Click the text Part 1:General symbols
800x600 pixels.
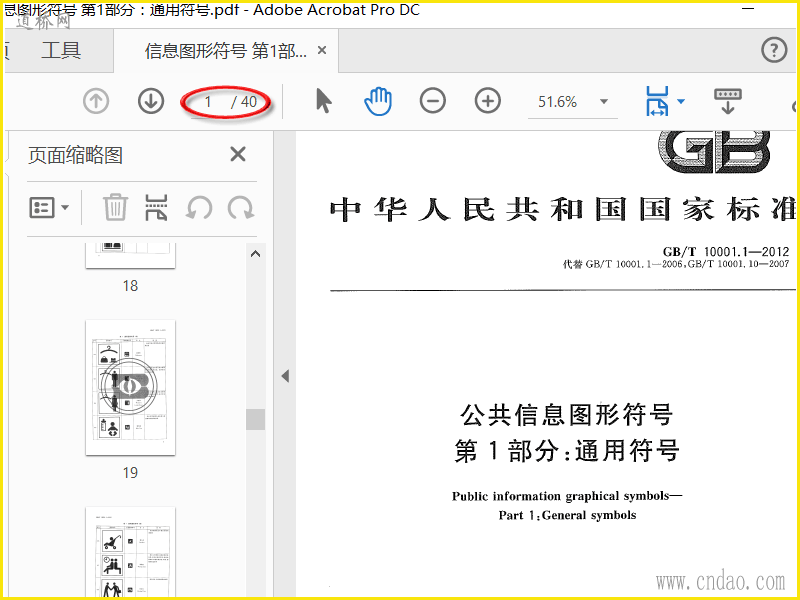pyautogui.click(x=567, y=515)
